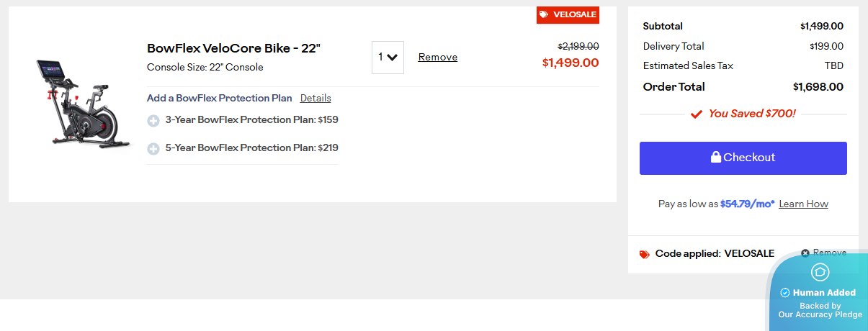Click the X icon to remove the promo code
The image size is (868, 331).
(x=805, y=253)
